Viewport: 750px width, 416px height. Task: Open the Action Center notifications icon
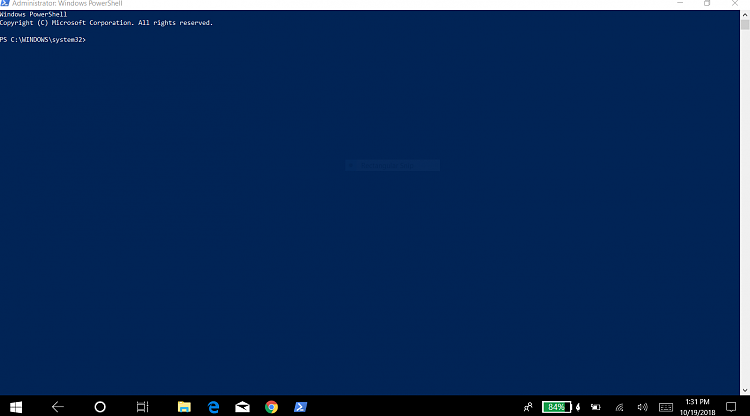[731, 407]
